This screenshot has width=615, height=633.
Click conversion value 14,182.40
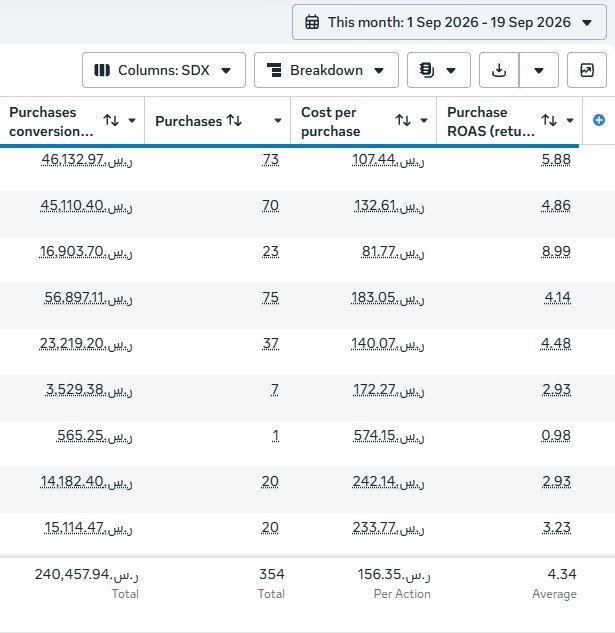click(86, 482)
